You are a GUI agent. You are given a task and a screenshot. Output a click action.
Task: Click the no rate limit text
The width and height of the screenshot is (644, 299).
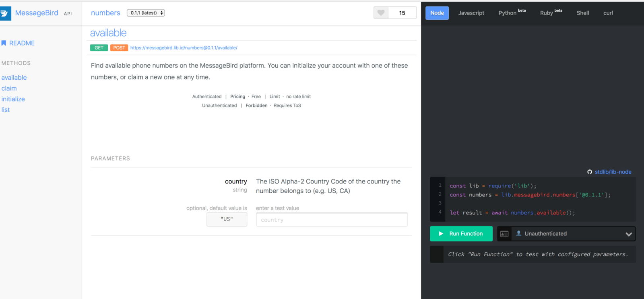coord(298,97)
